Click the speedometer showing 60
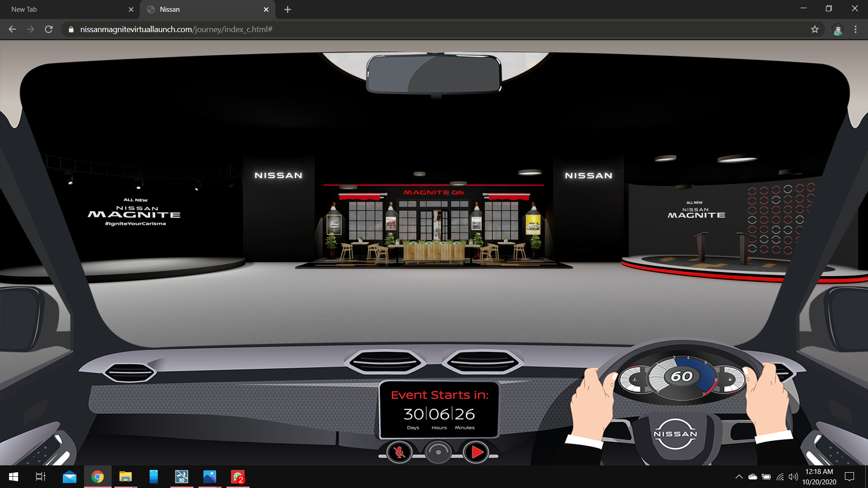868x488 pixels. pyautogui.click(x=682, y=376)
